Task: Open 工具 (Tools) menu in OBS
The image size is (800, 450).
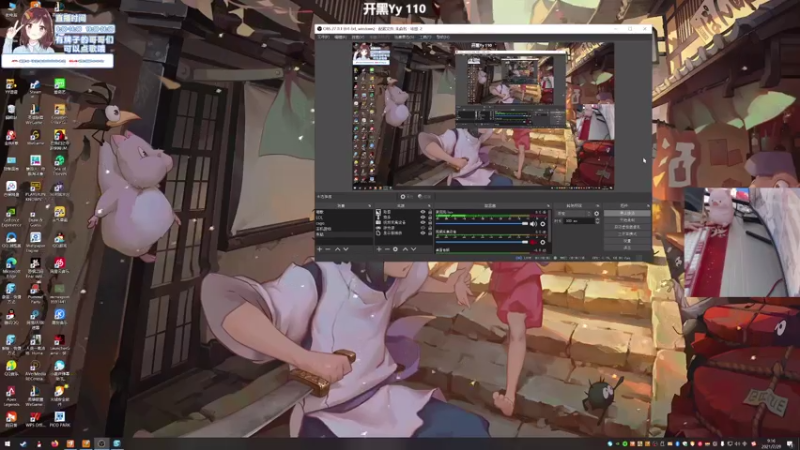Action: 425,37
